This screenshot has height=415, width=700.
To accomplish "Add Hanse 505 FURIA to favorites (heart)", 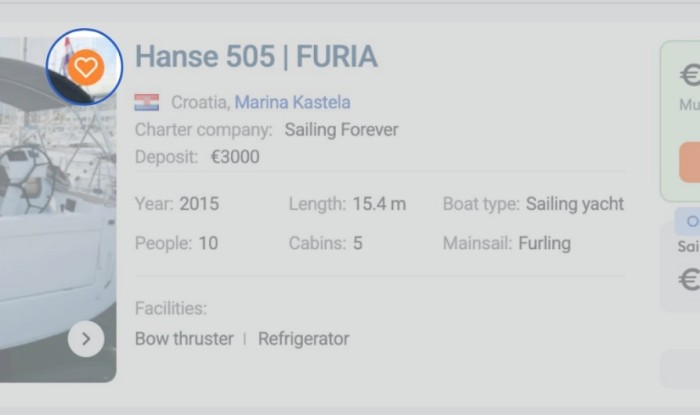I will [85, 67].
